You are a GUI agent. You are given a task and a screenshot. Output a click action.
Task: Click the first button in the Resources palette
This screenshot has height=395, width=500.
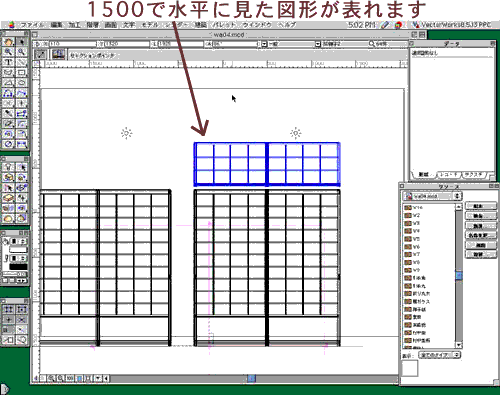point(480,206)
